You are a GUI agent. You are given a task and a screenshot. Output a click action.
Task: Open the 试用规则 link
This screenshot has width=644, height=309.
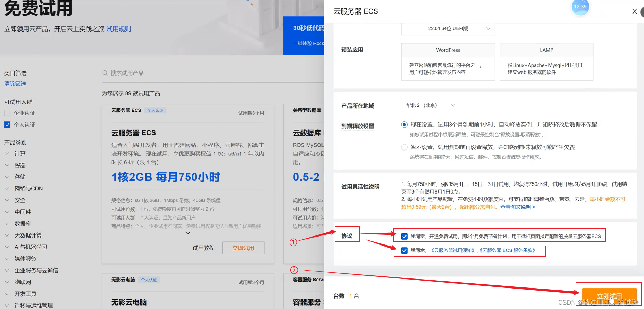118,29
